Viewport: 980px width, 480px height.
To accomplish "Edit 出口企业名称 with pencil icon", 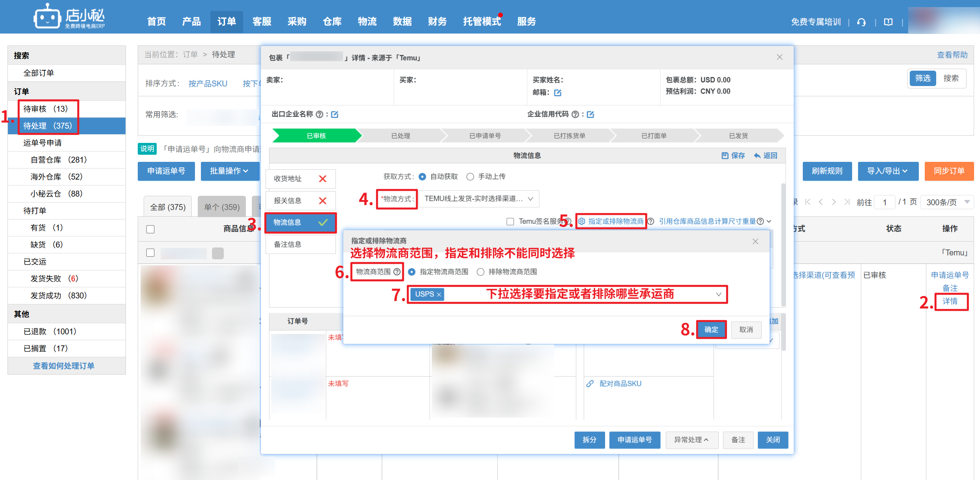I will tap(335, 114).
